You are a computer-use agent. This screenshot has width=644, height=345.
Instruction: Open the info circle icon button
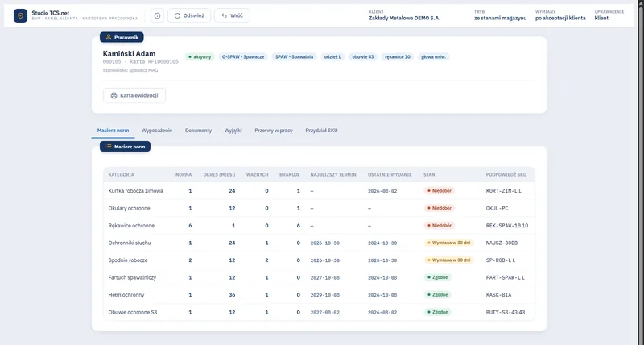click(x=157, y=15)
